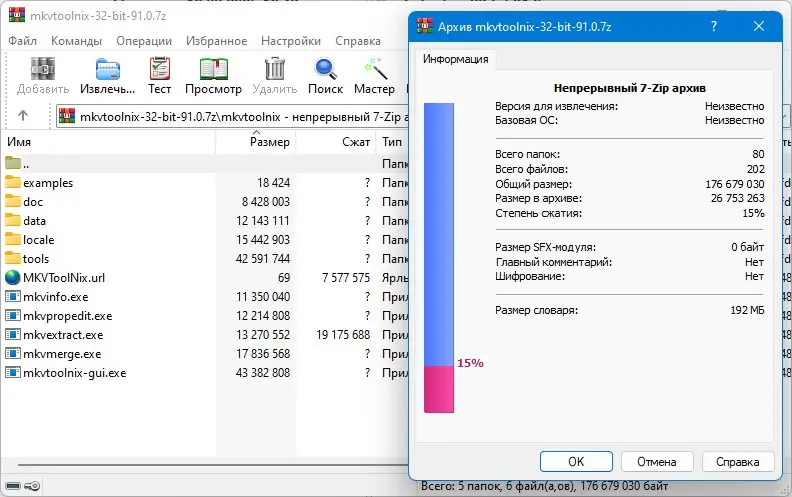
Task: Select the mkvmerge.exe file name
Action: 62,354
